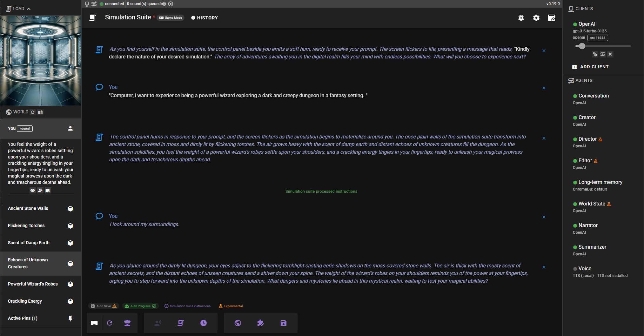This screenshot has height=336, width=644.
Task: Disable Auto Progress
Action: 140,306
